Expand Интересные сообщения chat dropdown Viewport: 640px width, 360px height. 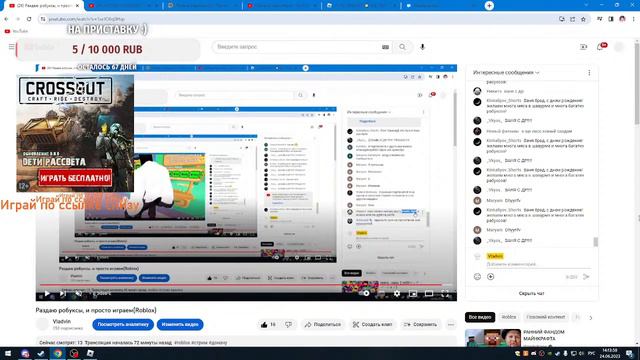(x=506, y=73)
